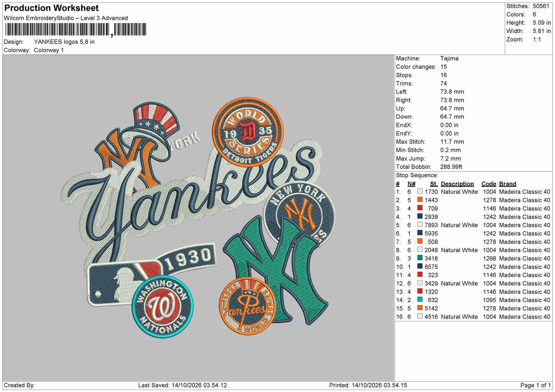The height and width of the screenshot is (392, 555).
Task: Click the Trims value 74
Action: (x=444, y=84)
